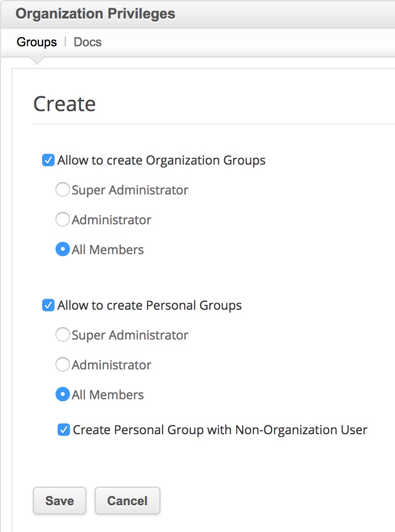Disable Allow to create Personal Groups checkbox
395x532 pixels.
tap(48, 306)
